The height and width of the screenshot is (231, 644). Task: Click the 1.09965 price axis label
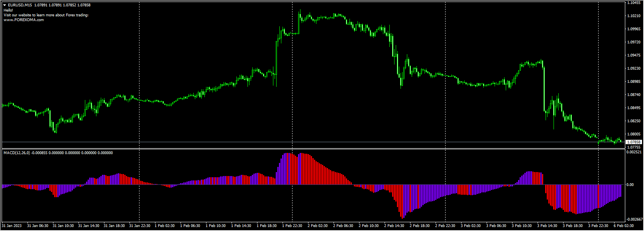634,29
